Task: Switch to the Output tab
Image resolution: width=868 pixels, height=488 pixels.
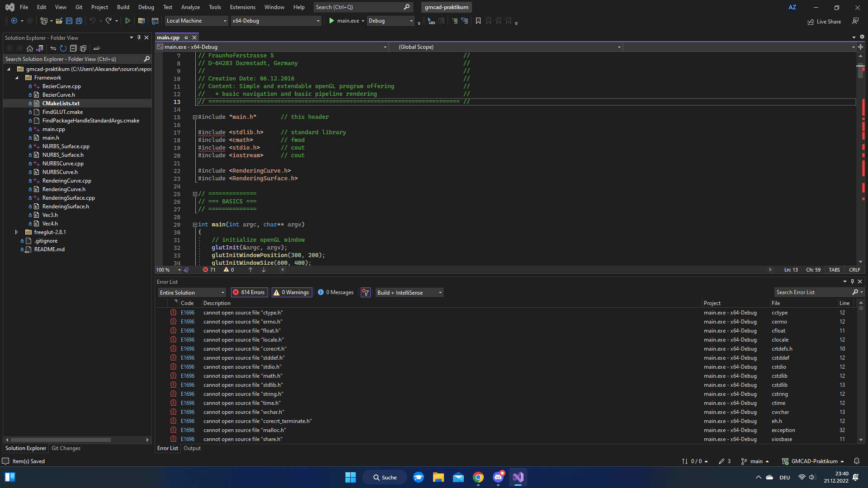Action: [192, 448]
